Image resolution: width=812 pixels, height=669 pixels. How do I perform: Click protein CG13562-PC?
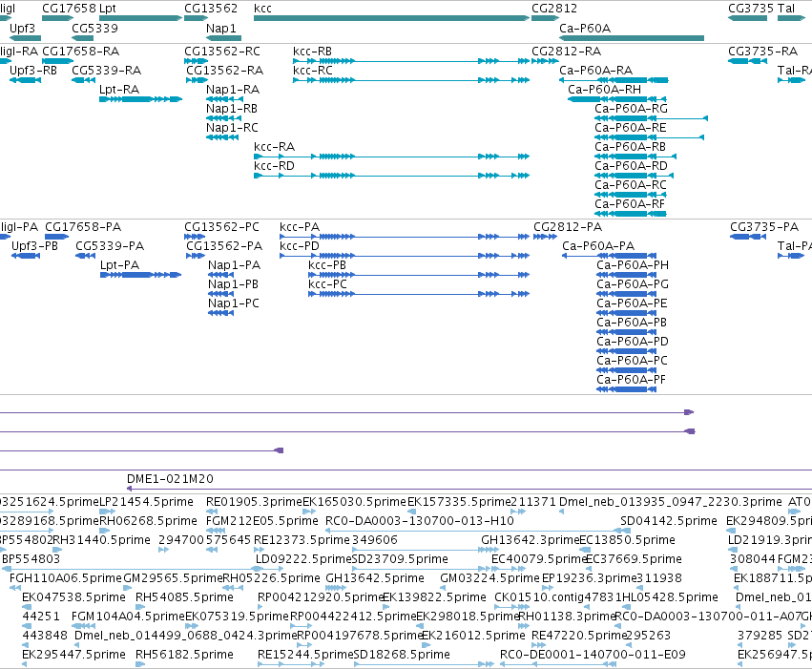221,227
